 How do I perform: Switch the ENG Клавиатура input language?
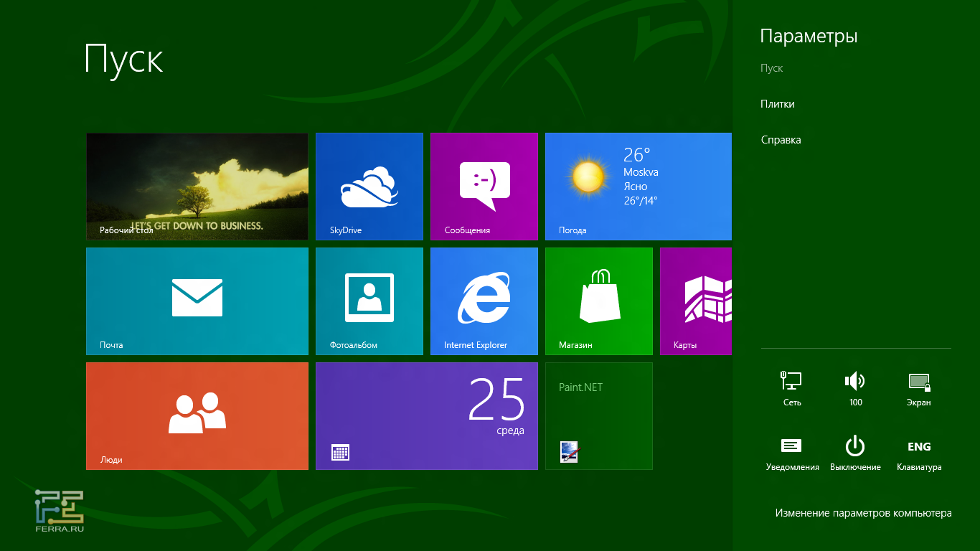pyautogui.click(x=918, y=453)
